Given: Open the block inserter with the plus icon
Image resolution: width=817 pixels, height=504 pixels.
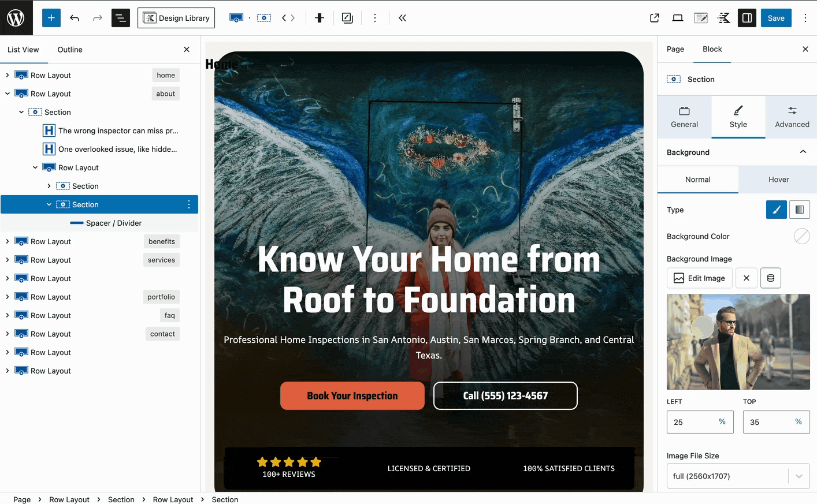Looking at the screenshot, I should pyautogui.click(x=51, y=18).
